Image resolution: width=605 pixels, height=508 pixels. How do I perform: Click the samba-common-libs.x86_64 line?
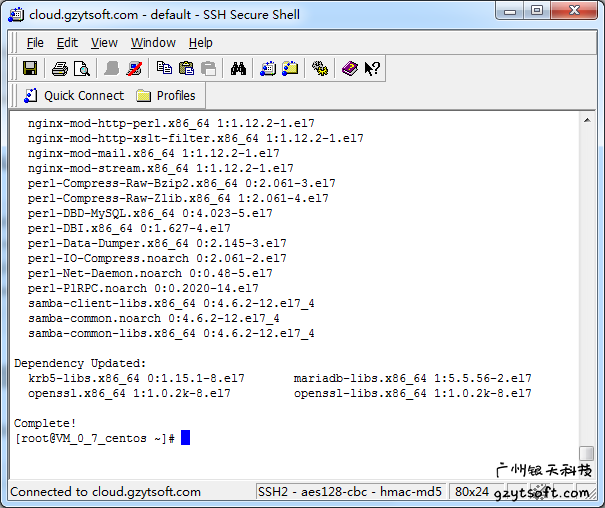click(171, 334)
